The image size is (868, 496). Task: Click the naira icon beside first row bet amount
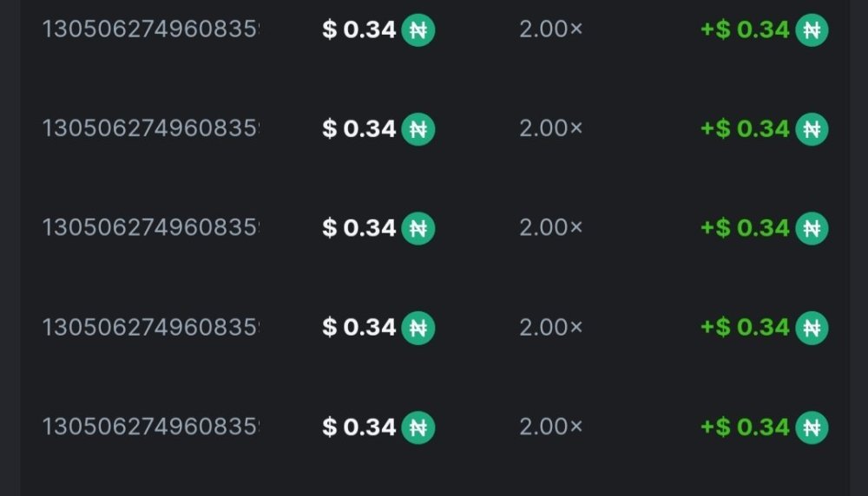(x=418, y=30)
